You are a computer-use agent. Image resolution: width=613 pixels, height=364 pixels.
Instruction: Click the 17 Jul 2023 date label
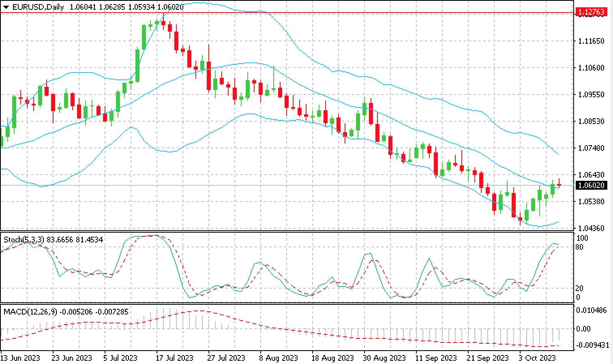(175, 358)
